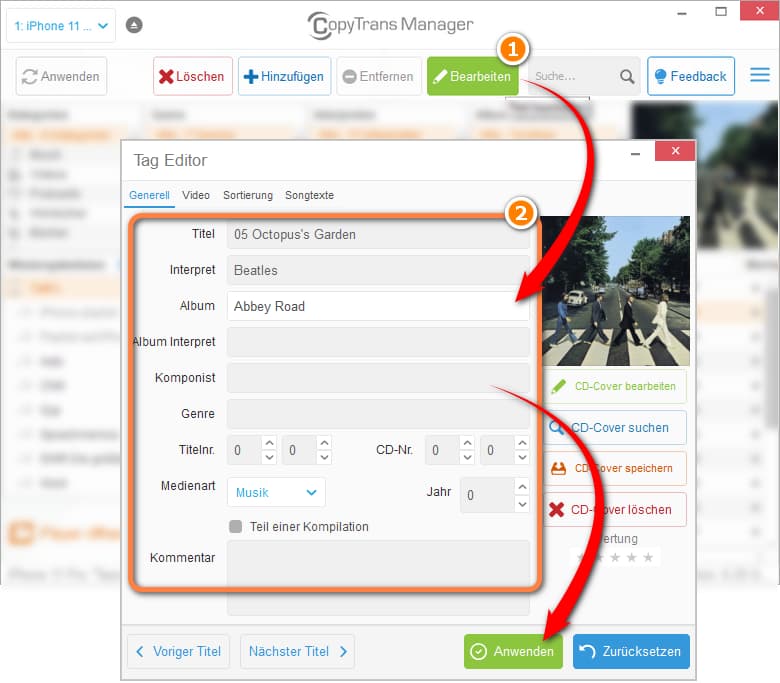Viewport: 780px width, 683px height.
Task: Increase second CD-Nr. value with up arrow
Action: pyautogui.click(x=522, y=442)
